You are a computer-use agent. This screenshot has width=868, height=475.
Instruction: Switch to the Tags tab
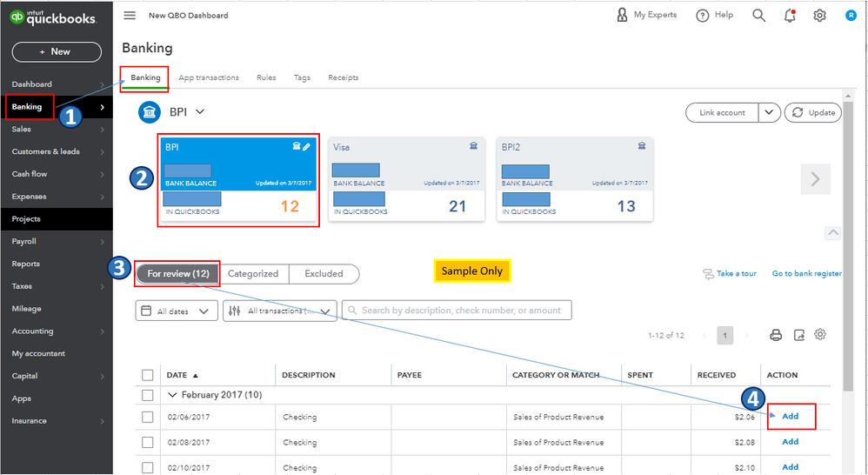click(302, 77)
